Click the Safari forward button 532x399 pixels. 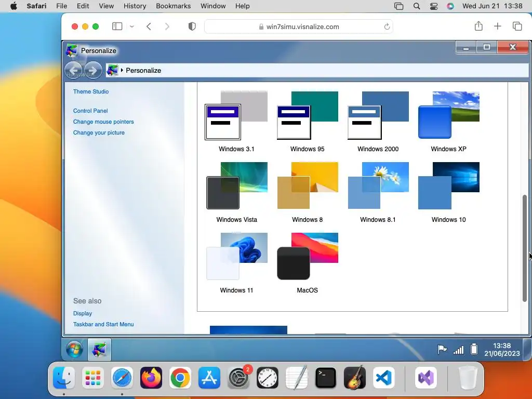pyautogui.click(x=167, y=26)
